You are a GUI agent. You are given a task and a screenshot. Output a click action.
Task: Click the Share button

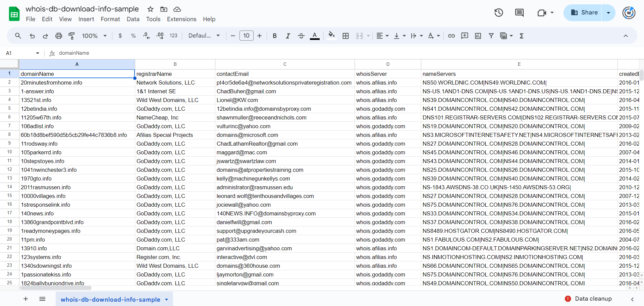[x=584, y=13]
